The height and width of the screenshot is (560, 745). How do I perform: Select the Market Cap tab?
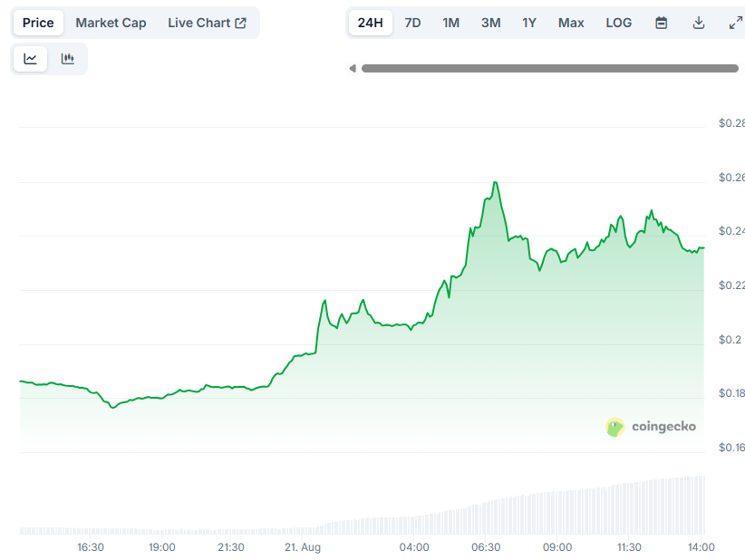111,23
